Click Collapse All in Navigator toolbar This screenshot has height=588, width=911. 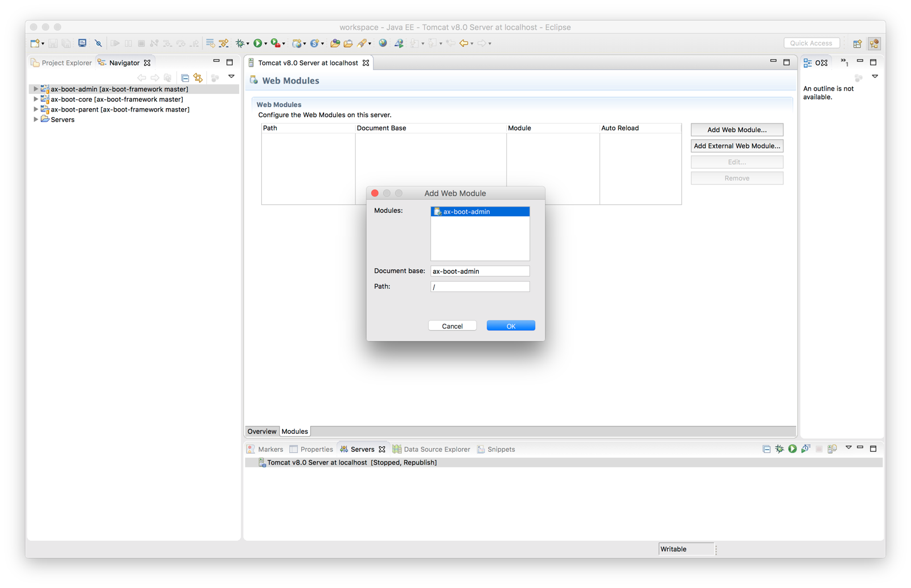(185, 77)
